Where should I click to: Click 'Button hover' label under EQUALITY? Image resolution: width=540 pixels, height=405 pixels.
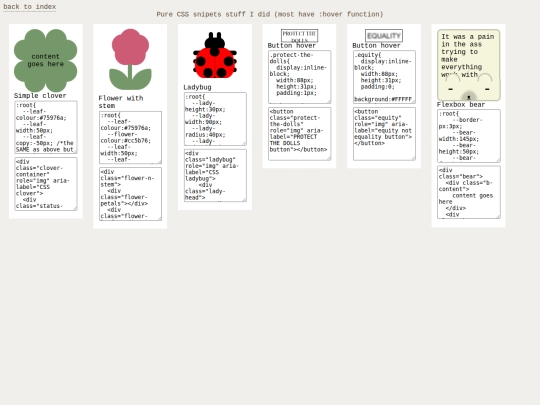click(x=376, y=45)
